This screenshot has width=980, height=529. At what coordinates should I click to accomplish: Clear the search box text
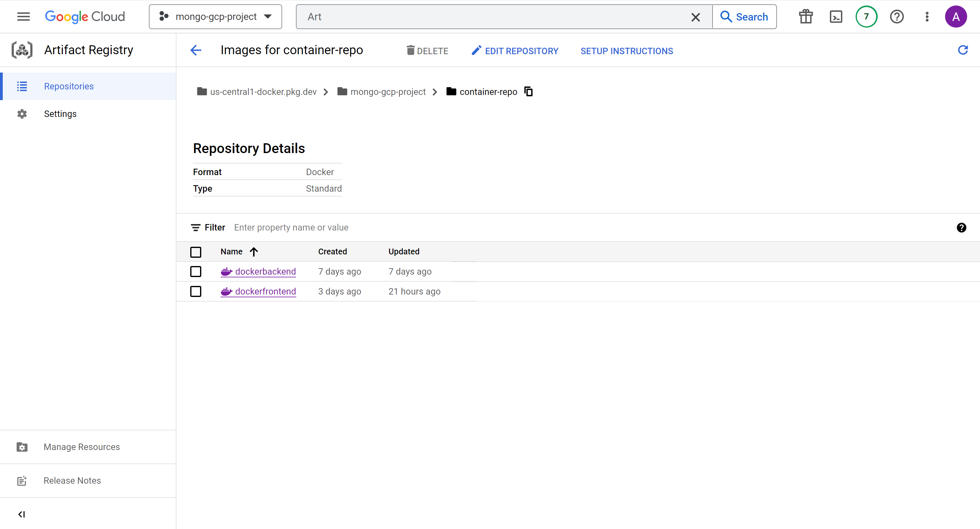pyautogui.click(x=695, y=17)
